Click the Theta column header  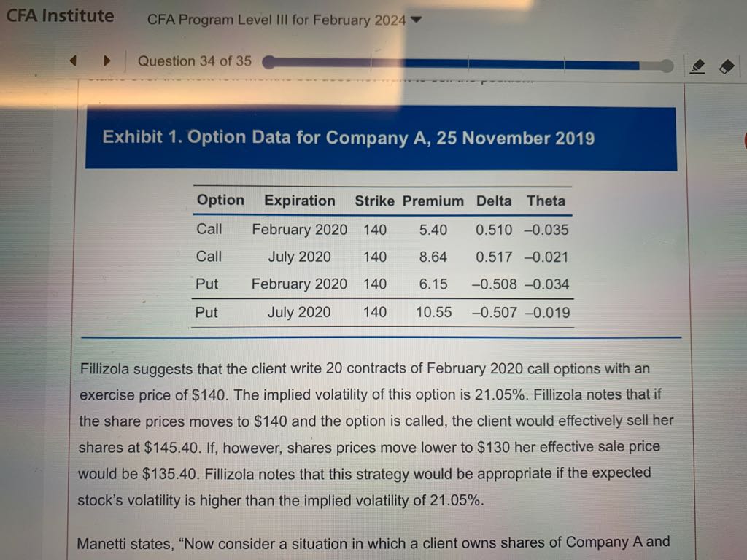click(x=546, y=201)
